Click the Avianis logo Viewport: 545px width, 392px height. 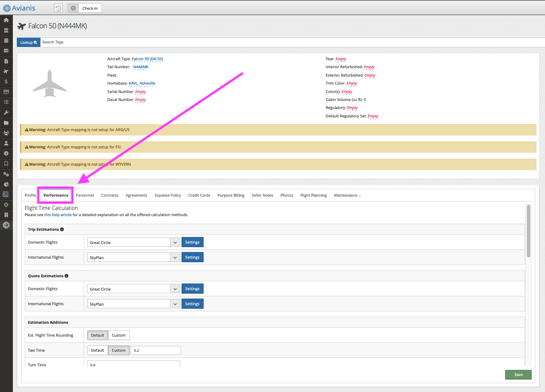pos(19,8)
